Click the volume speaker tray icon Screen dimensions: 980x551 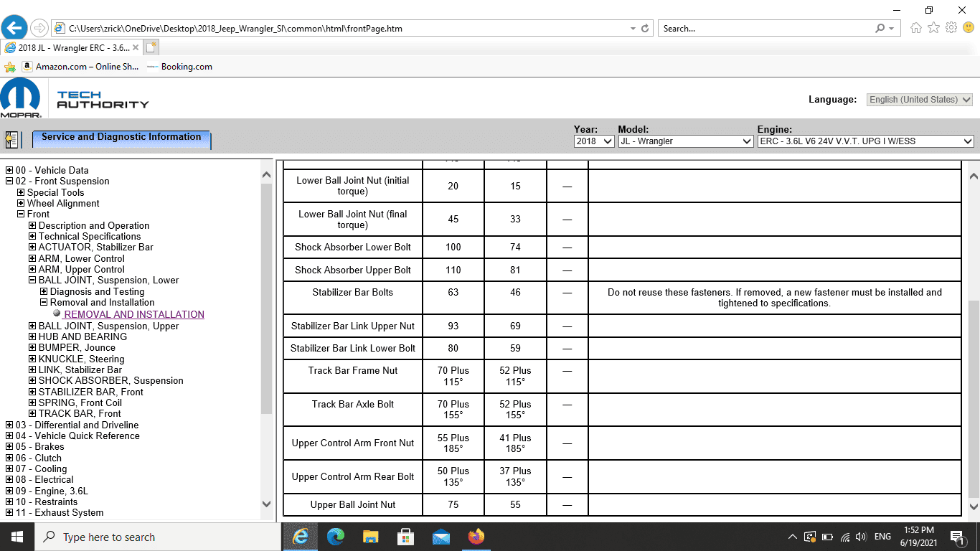pos(861,537)
